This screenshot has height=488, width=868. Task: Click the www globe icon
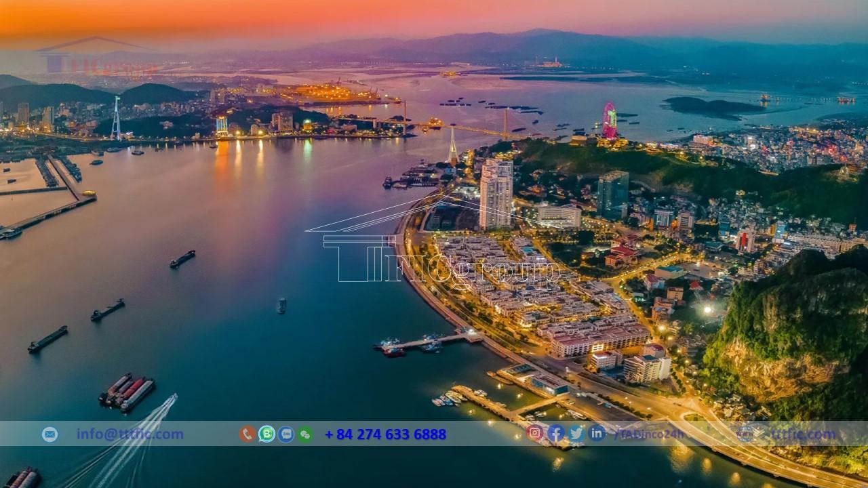tap(746, 434)
